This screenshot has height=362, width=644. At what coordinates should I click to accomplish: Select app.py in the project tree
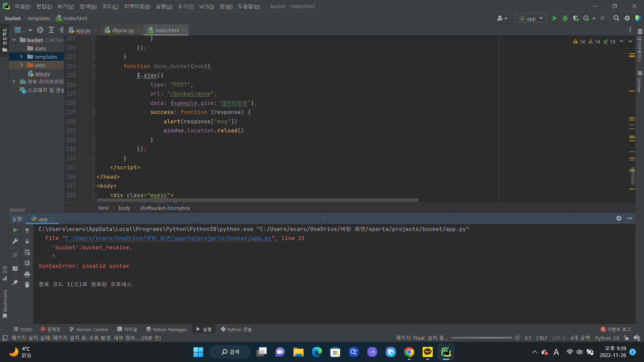(x=42, y=74)
